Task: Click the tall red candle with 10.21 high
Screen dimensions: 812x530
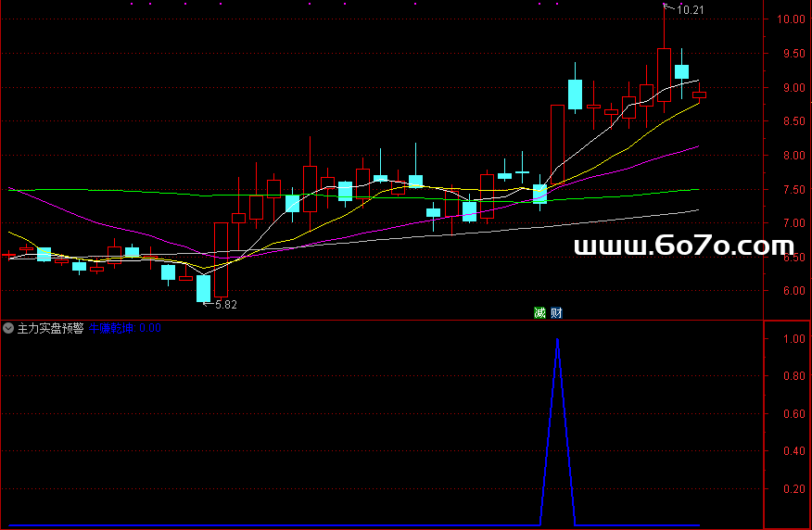Action: [664, 74]
